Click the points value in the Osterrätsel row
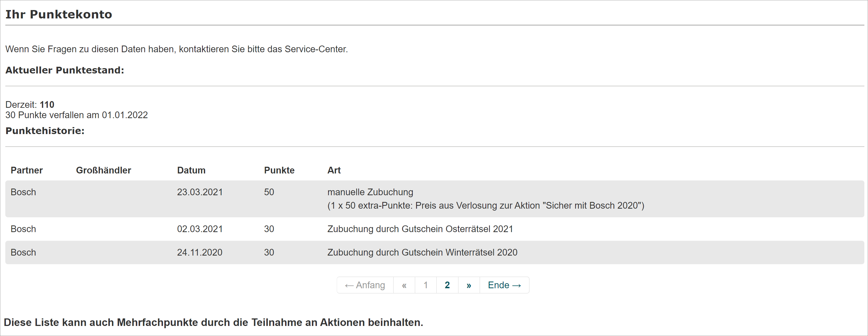The height and width of the screenshot is (336, 868). click(x=269, y=229)
